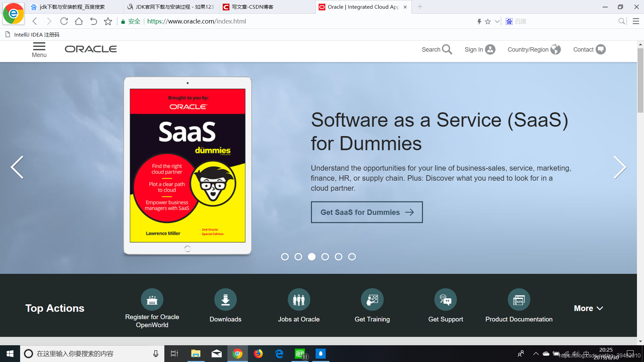The height and width of the screenshot is (362, 644).
Task: Open address bar dropdown chevron
Action: point(497,21)
